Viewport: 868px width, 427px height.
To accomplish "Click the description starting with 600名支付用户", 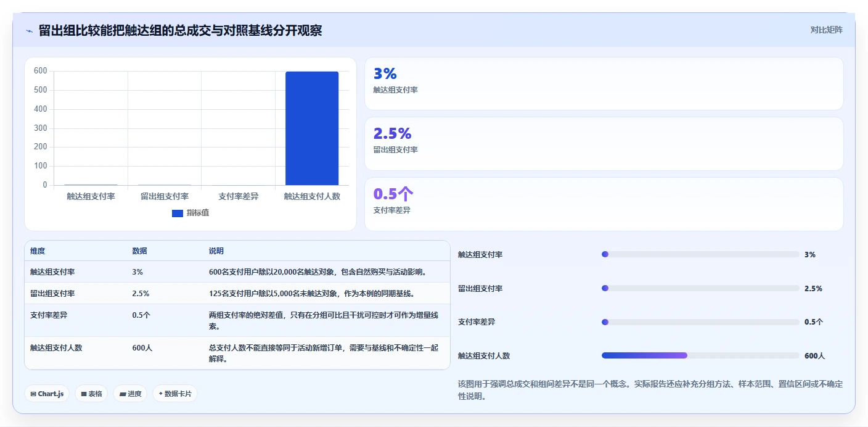I will point(326,272).
